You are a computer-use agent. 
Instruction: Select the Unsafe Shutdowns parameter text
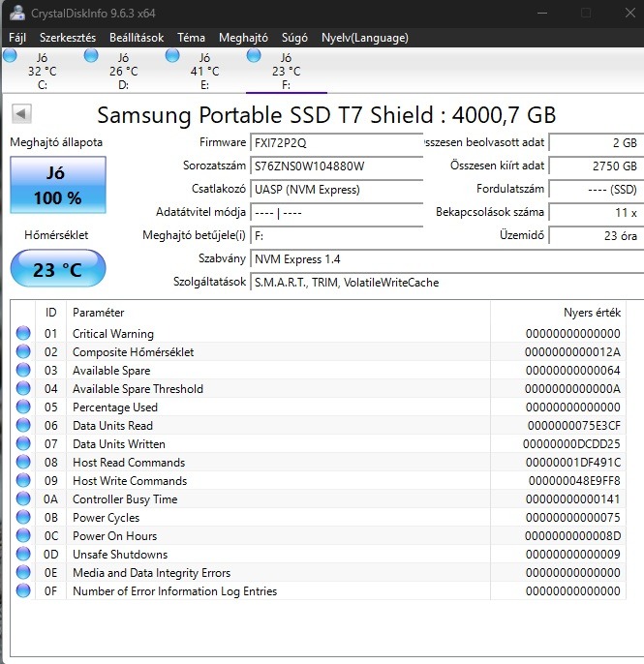click(120, 555)
